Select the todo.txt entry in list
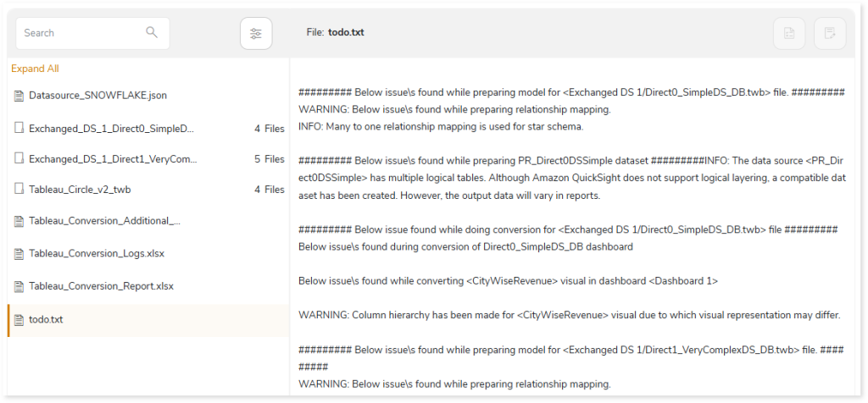 [148, 320]
